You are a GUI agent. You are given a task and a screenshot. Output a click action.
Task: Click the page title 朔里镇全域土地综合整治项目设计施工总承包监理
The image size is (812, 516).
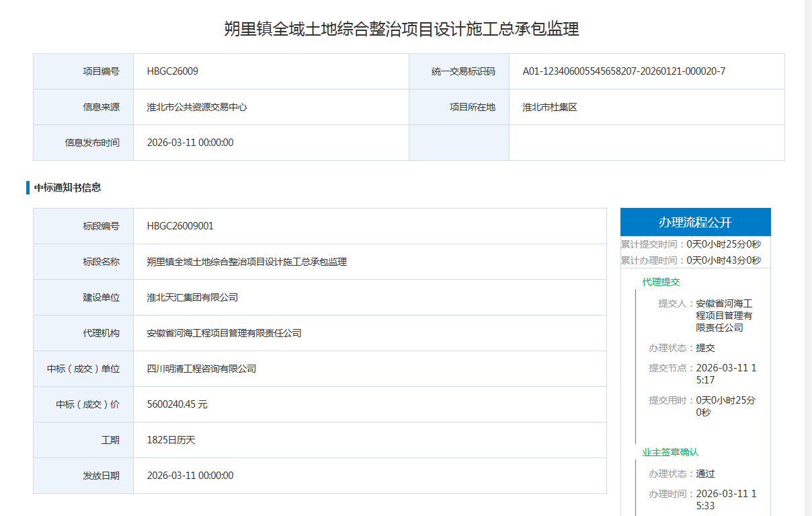coord(401,29)
